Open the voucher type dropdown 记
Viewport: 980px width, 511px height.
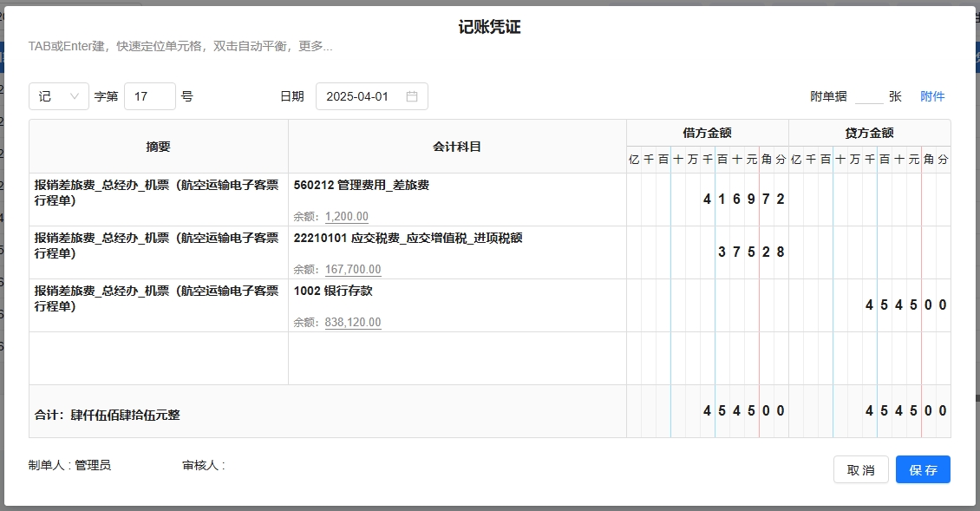[58, 96]
